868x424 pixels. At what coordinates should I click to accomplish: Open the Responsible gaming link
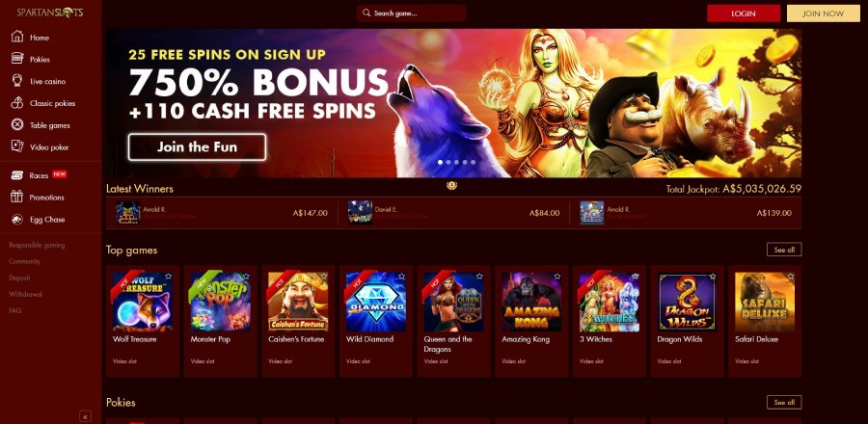(37, 245)
